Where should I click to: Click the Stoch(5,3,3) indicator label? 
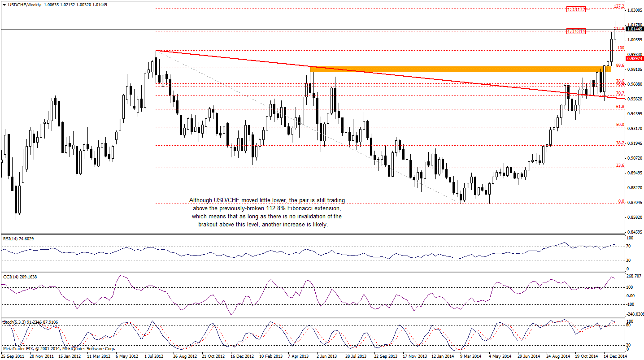[x=30, y=322]
